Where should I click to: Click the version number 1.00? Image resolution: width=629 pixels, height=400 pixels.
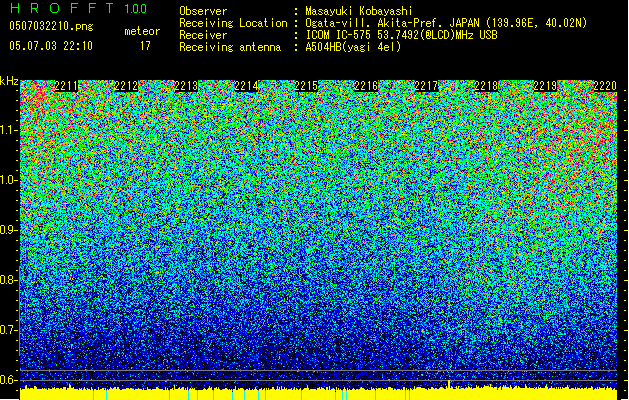(x=136, y=9)
